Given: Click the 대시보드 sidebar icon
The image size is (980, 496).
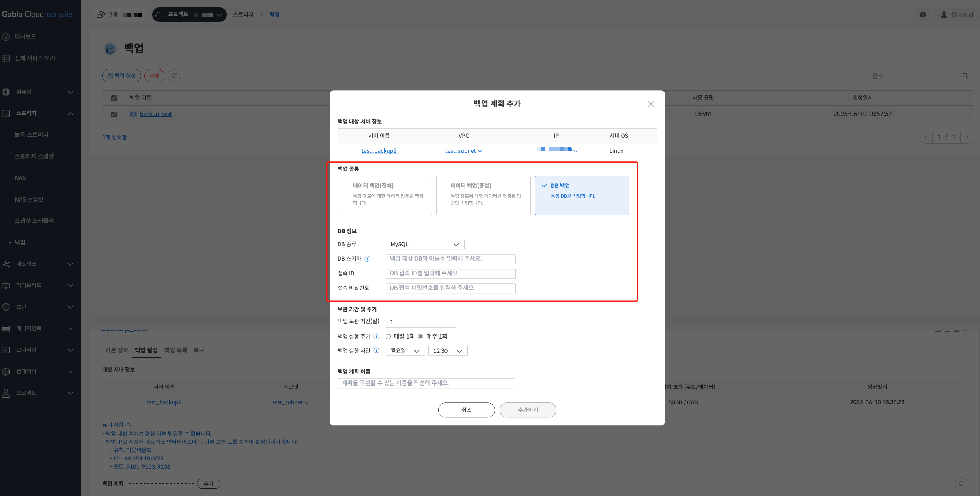Looking at the screenshot, I should (x=6, y=36).
